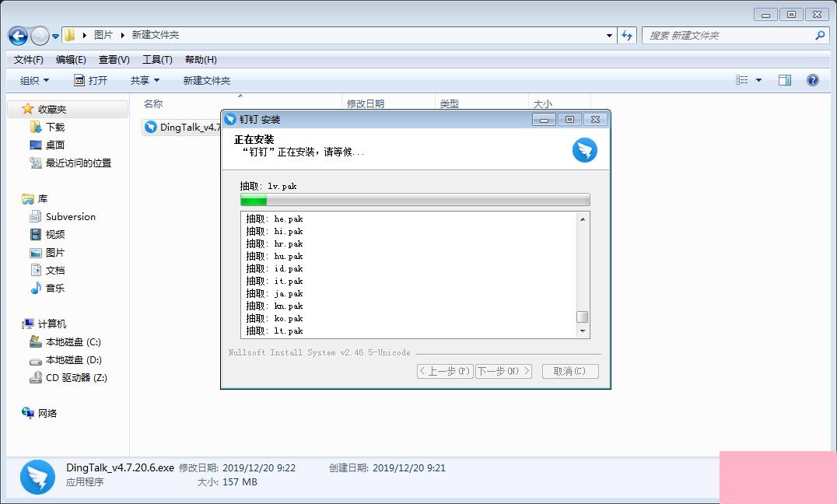837x504 pixels.
Task: Open the view options dropdown arrow
Action: [x=758, y=81]
